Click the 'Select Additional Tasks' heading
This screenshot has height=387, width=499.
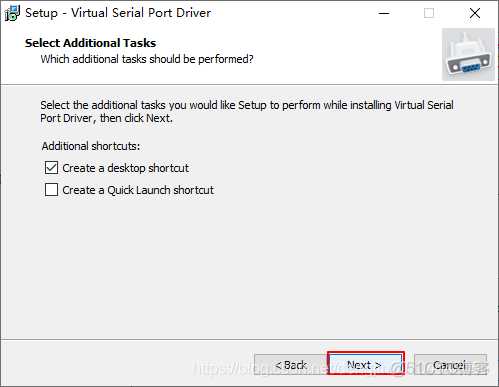click(90, 43)
